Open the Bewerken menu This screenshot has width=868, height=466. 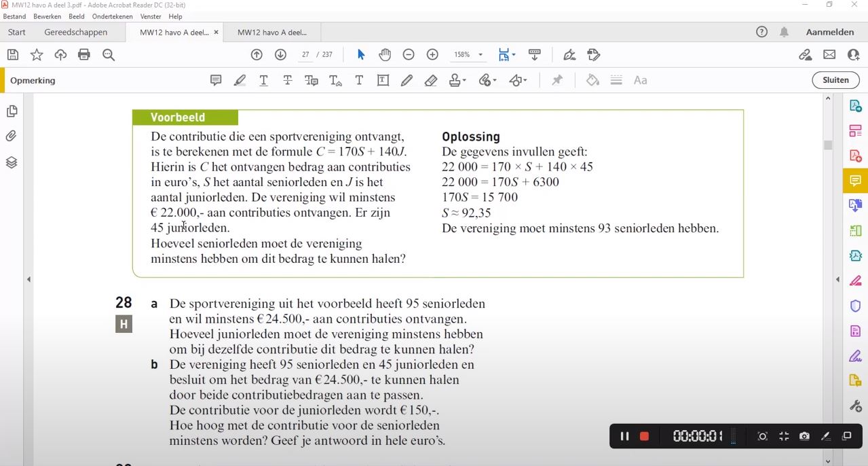tap(48, 16)
